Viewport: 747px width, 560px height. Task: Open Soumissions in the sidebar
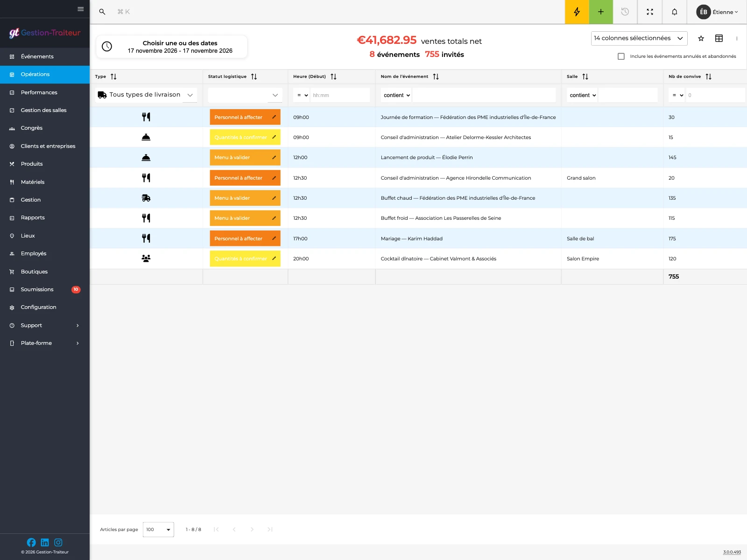45,289
